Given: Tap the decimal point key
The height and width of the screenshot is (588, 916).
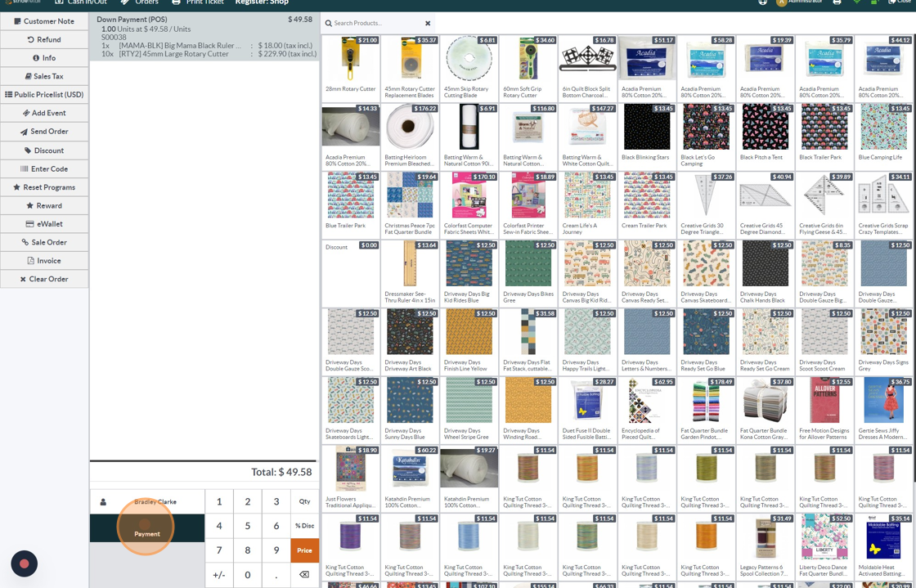Looking at the screenshot, I should click(x=276, y=575).
